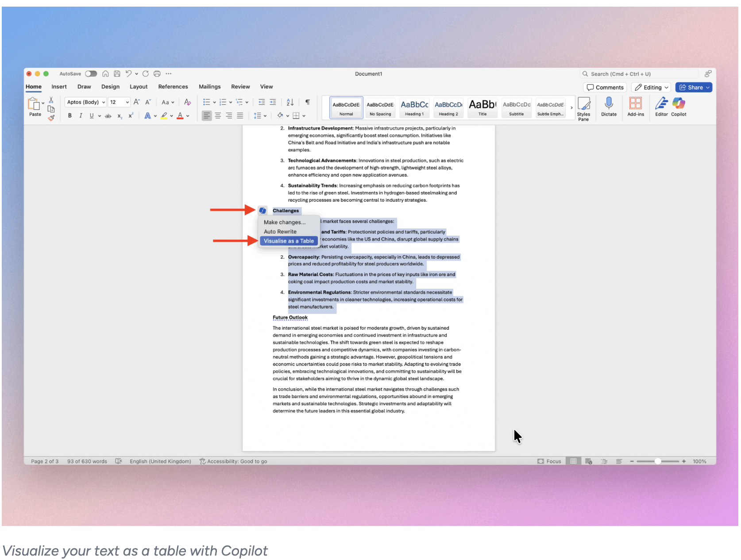Start Dictate voice input
Viewport: 741px width, 560px height.
609,107
